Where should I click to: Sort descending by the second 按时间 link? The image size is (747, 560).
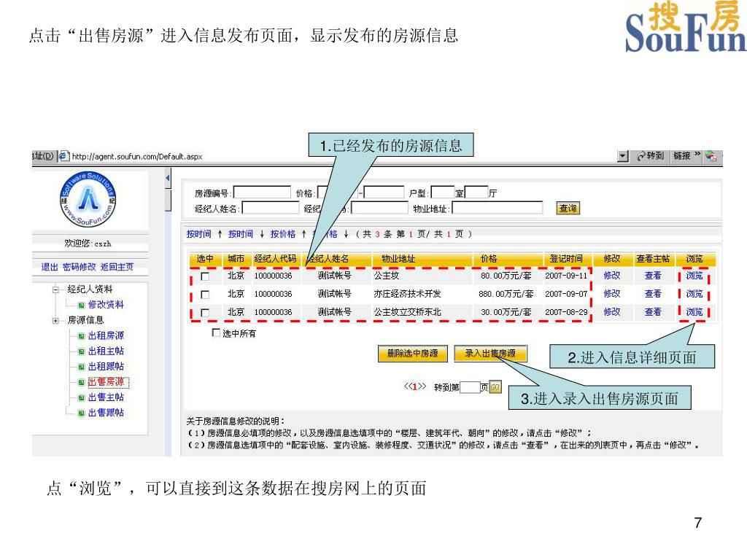pyautogui.click(x=241, y=234)
